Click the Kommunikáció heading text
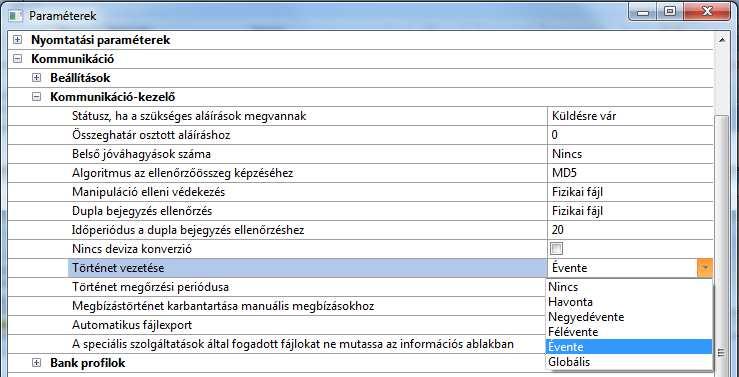 coord(73,59)
